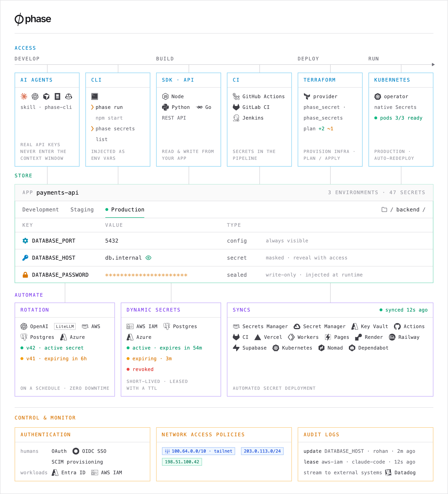This screenshot has width=448, height=494.
Task: Toggle the eye icon to reveal db.internal
Action: tap(149, 258)
